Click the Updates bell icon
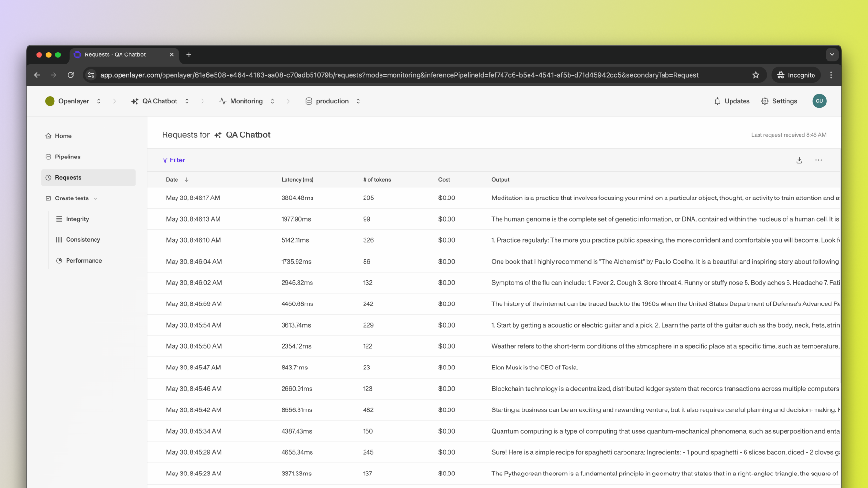Image resolution: width=868 pixels, height=488 pixels. pyautogui.click(x=717, y=101)
